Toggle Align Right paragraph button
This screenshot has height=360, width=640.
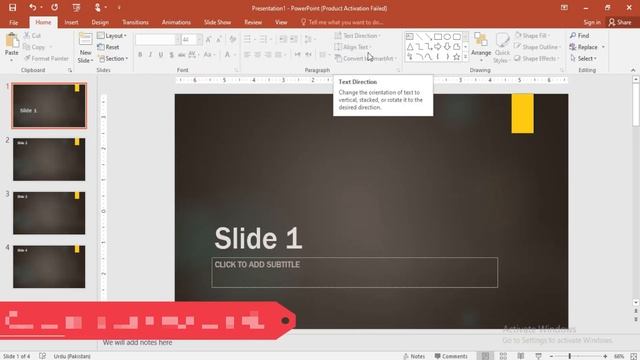pyautogui.click(x=268, y=54)
